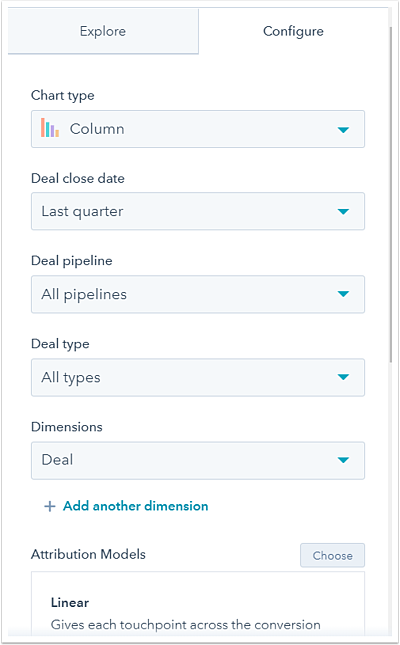
Task: Click Add another dimension link
Action: pyautogui.click(x=135, y=506)
